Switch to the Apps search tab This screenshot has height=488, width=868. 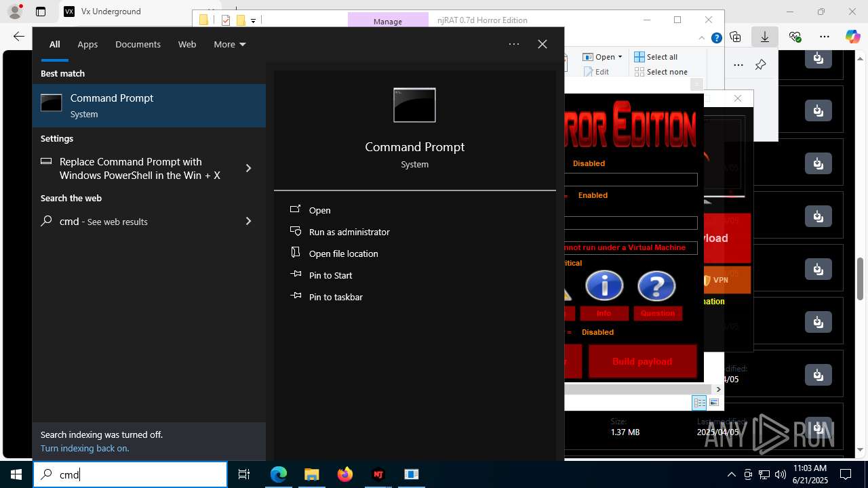click(87, 44)
